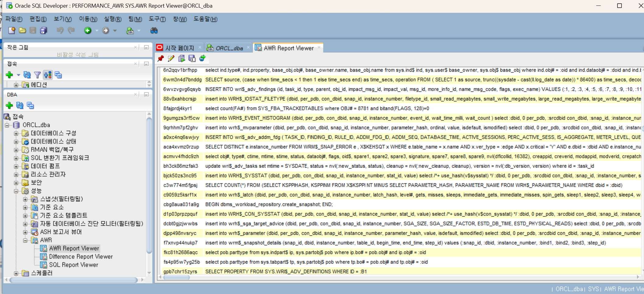
Task: Open the 편집(E) menu
Action: coord(38,19)
